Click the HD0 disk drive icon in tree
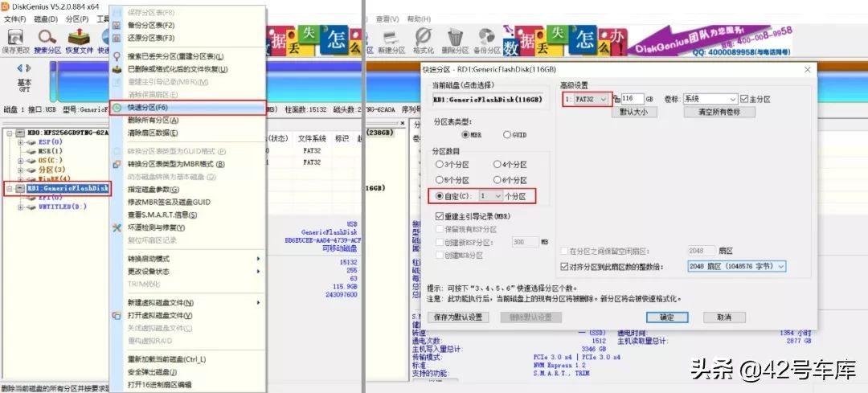 coord(20,133)
